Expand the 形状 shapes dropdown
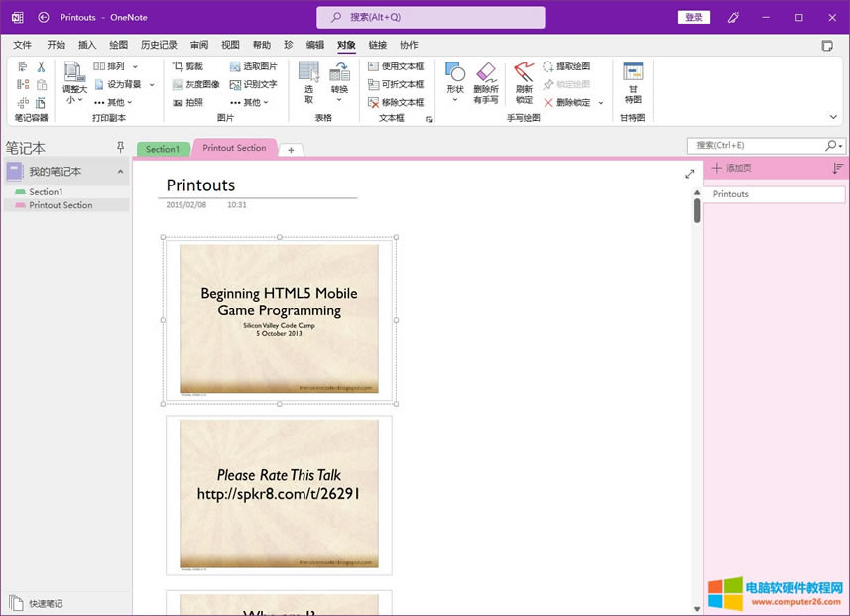Image resolution: width=850 pixels, height=616 pixels. point(455,83)
